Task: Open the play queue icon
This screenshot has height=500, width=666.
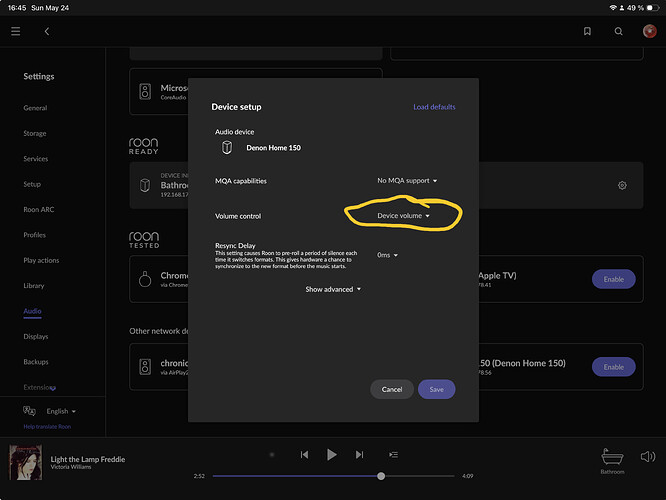Action: pos(393,455)
